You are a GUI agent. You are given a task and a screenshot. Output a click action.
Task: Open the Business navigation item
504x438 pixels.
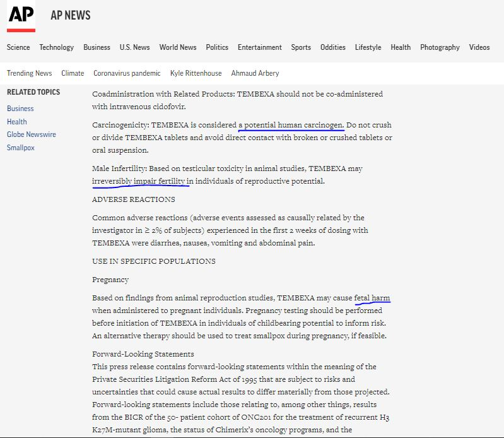click(x=97, y=47)
